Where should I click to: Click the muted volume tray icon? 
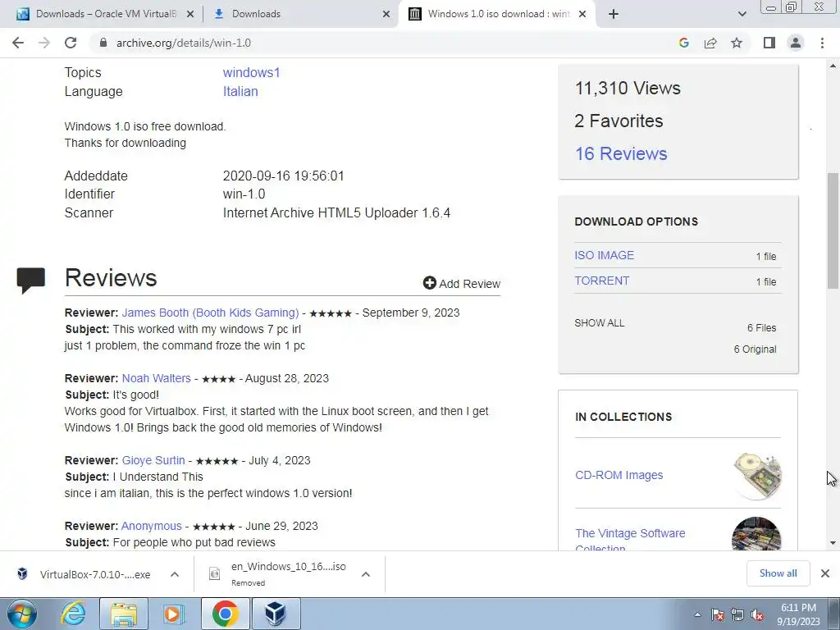757,614
